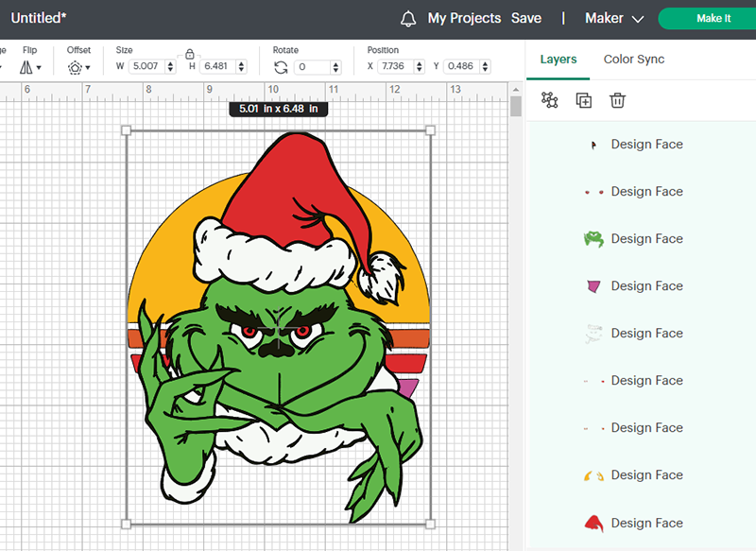Toggle the size aspect ratio lock
This screenshot has height=551, width=756.
click(x=190, y=54)
